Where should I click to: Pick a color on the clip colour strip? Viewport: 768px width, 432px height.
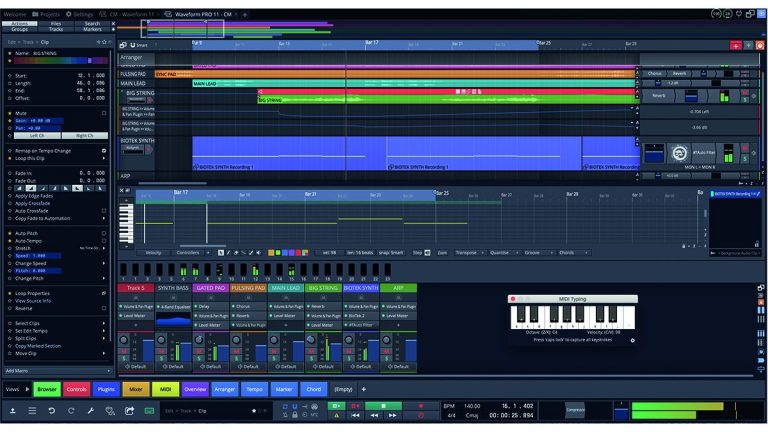[61, 61]
